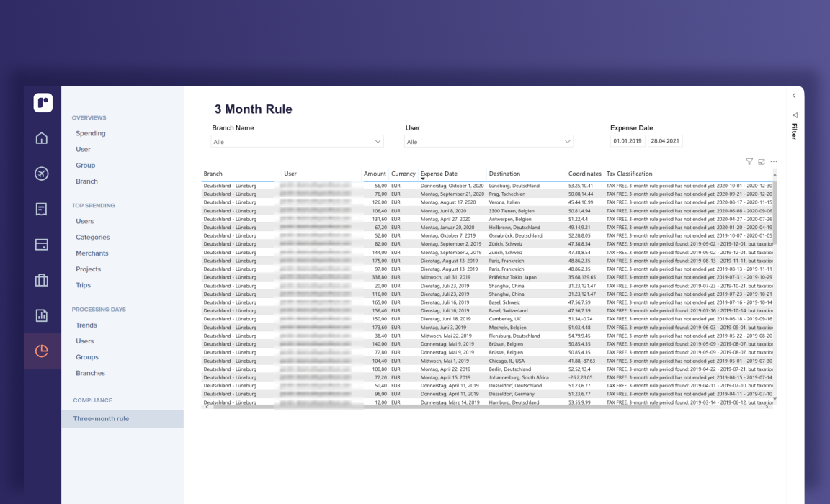This screenshot has width=830, height=504.
Task: Open Top Spending Categories
Action: click(x=93, y=237)
